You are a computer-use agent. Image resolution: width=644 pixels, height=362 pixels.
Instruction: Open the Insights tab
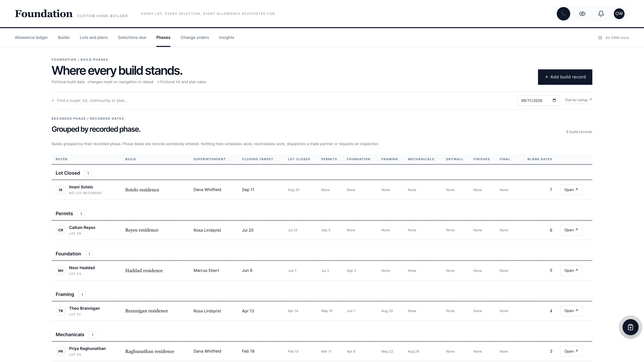pos(227,38)
